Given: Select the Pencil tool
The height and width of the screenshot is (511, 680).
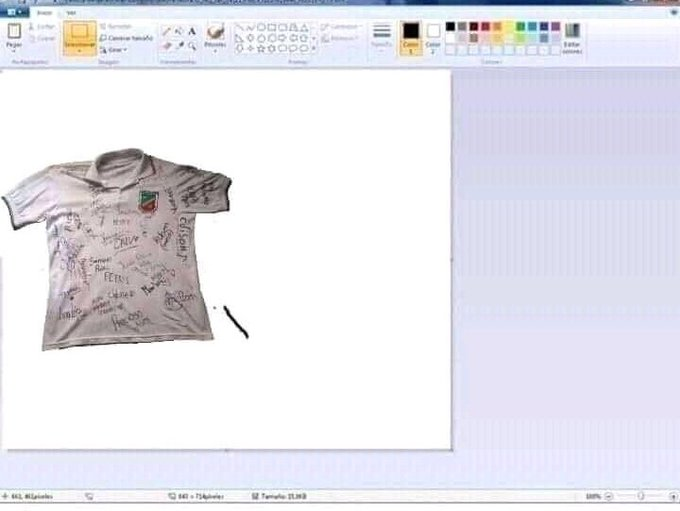Looking at the screenshot, I should pos(166,31).
